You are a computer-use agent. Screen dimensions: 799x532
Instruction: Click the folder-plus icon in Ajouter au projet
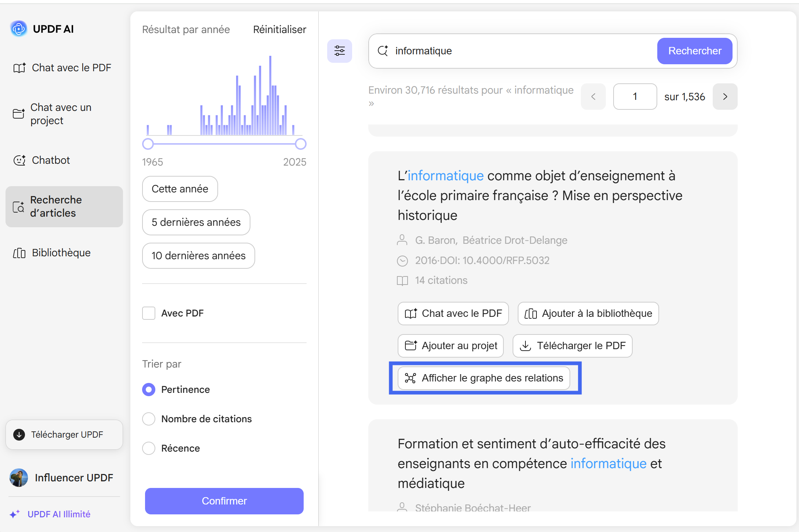click(411, 345)
